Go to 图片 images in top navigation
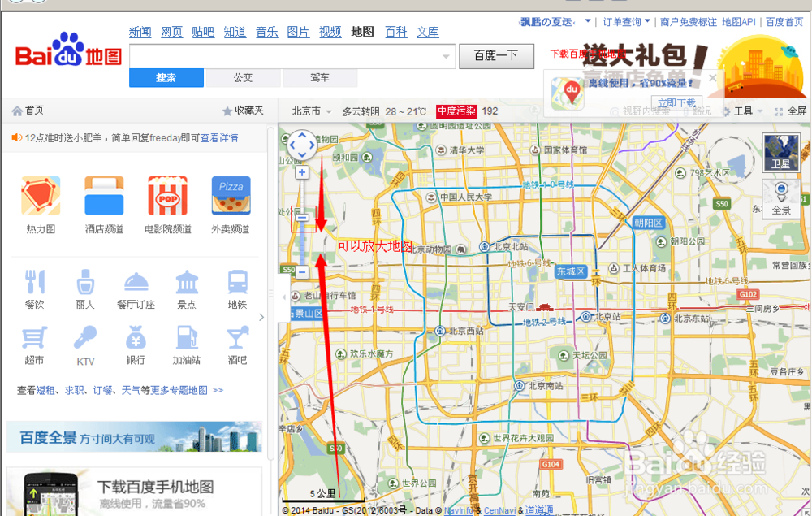Viewport: 812px width, 516px height. [x=298, y=32]
